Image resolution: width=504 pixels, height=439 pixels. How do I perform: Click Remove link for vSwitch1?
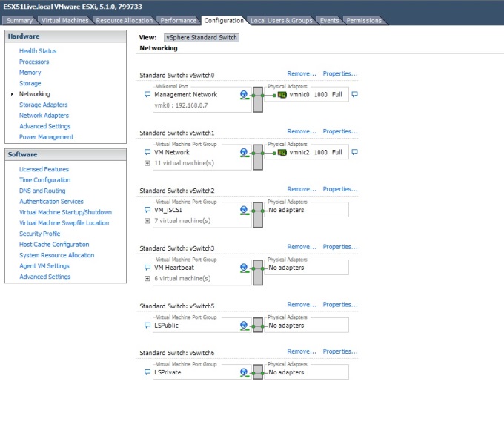pos(302,131)
